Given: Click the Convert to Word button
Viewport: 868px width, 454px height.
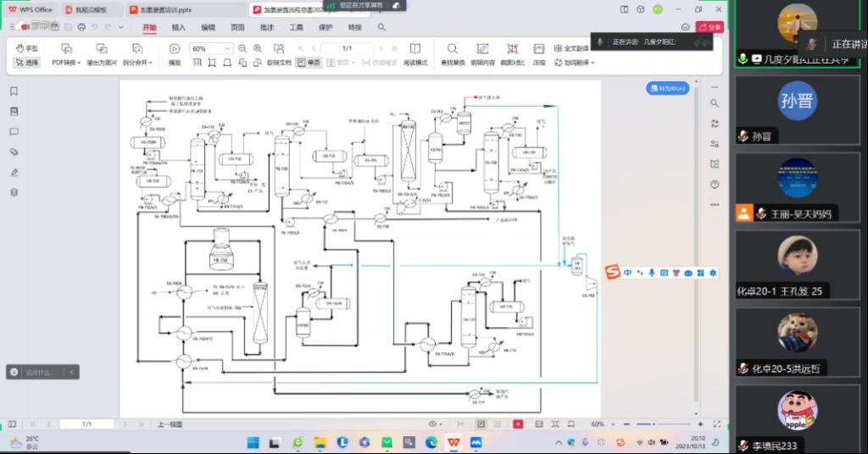Looking at the screenshot, I should [x=667, y=88].
